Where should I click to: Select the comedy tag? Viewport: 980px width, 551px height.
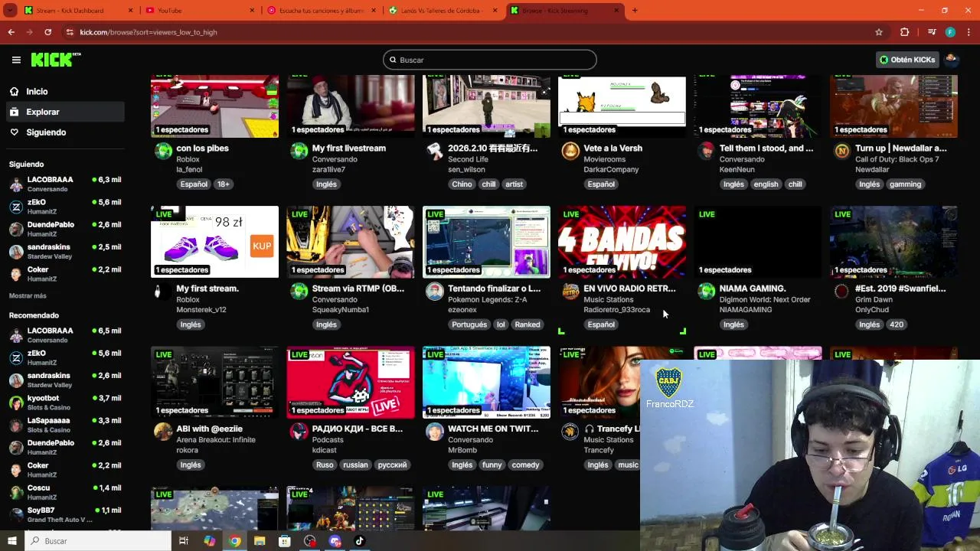(525, 465)
